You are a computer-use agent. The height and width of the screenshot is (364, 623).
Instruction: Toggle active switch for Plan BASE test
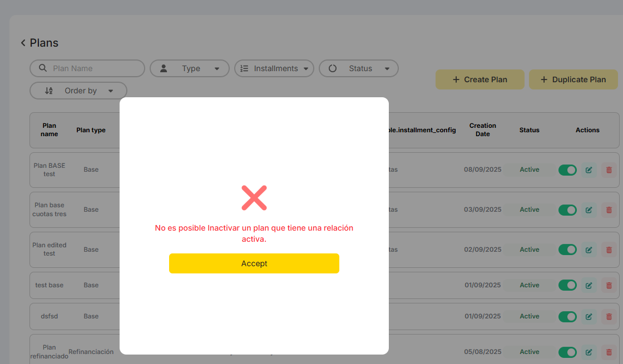pos(567,170)
